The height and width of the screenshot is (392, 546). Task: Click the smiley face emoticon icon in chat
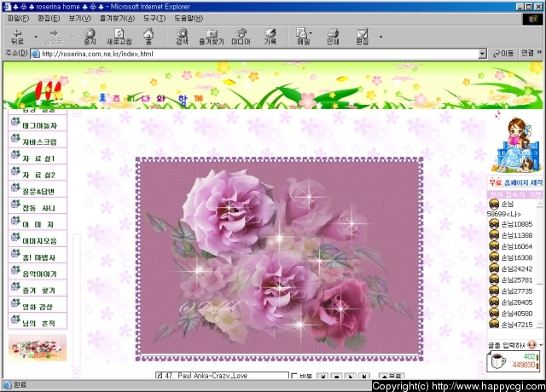531,345
